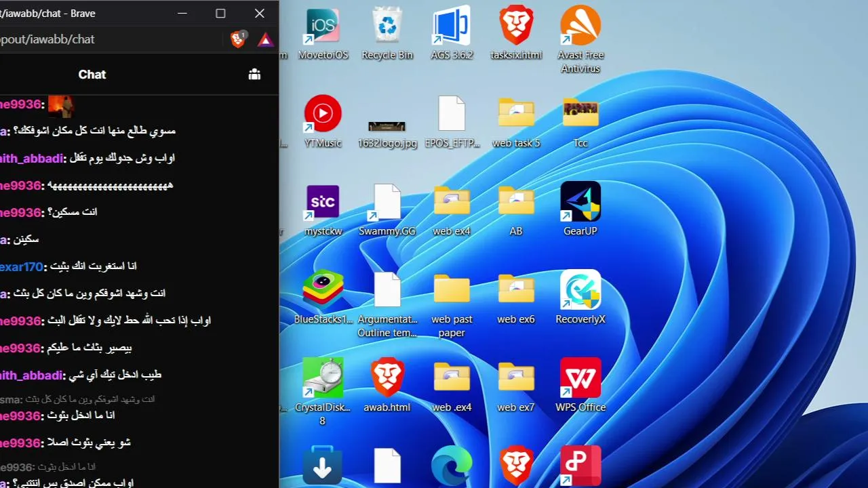Viewport: 868px width, 488px height.
Task: Open the web ex4 folder
Action: tap(452, 210)
